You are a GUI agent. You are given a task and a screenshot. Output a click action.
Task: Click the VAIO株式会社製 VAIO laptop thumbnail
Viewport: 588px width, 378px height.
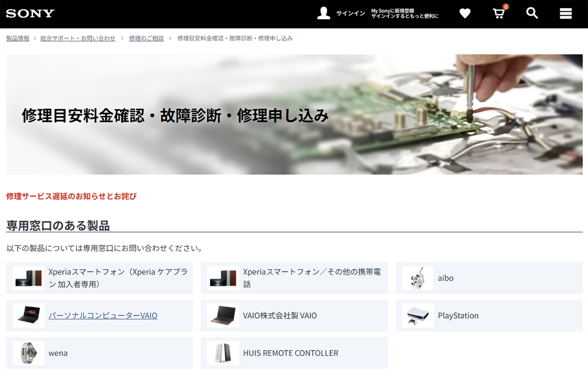[223, 316]
